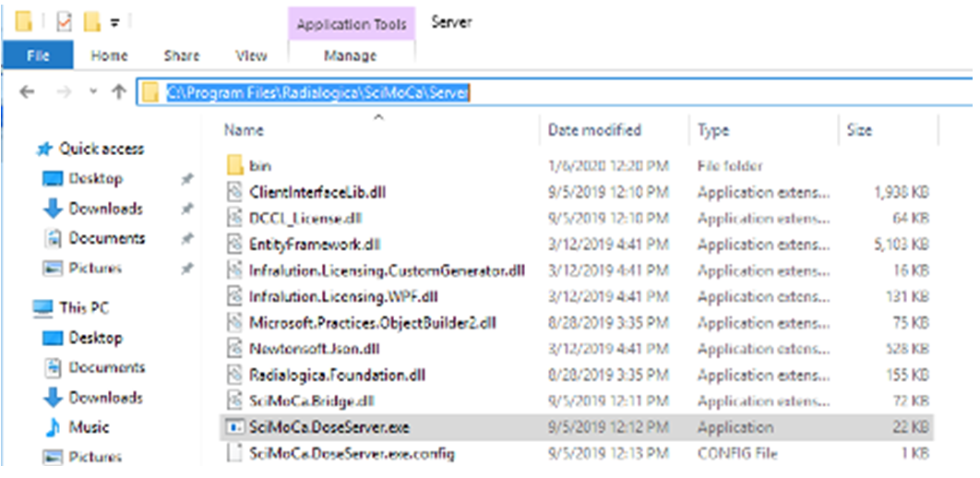980x478 pixels.
Task: Select the SciMoCa.DoseServer.exe.config file icon
Action: 235,453
